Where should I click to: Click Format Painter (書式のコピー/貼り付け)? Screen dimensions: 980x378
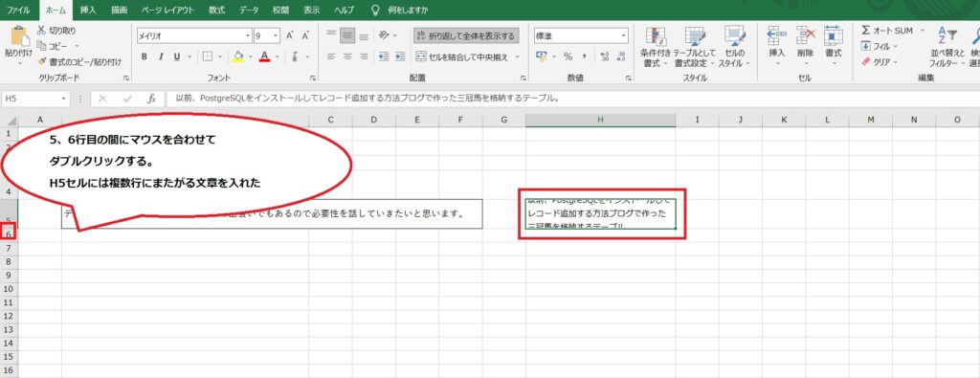pos(78,62)
